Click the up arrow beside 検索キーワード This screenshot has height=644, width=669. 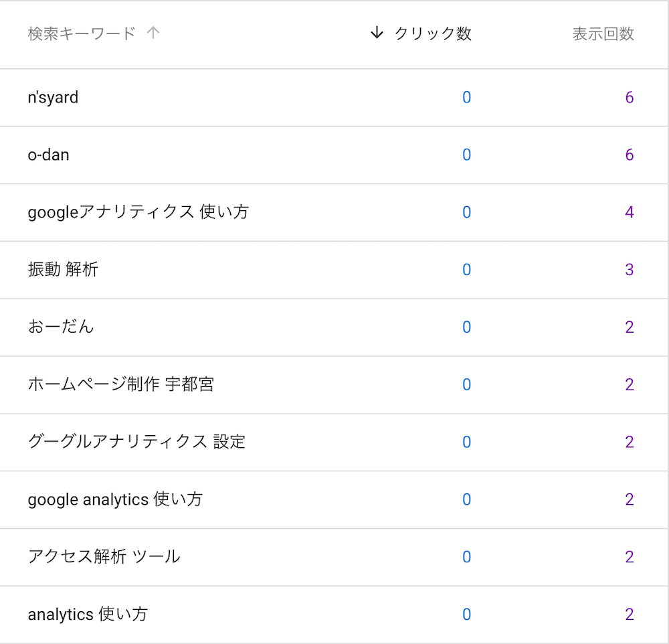pyautogui.click(x=153, y=33)
